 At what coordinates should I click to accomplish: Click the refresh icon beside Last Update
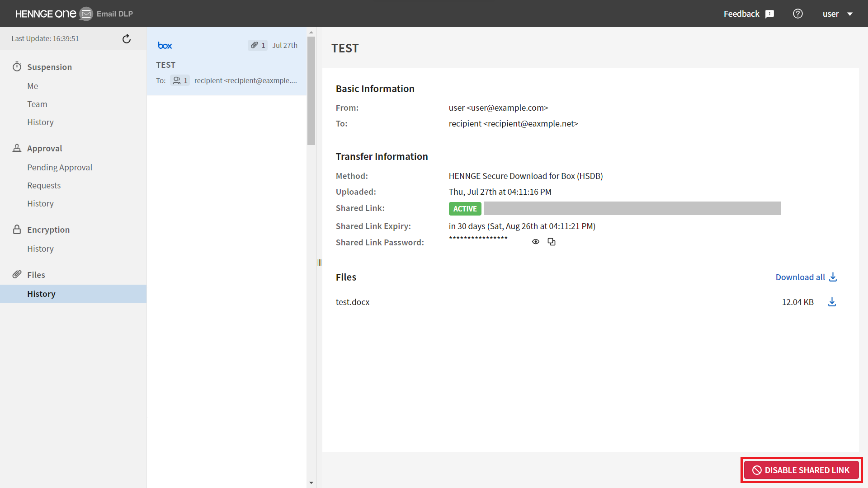tap(127, 39)
